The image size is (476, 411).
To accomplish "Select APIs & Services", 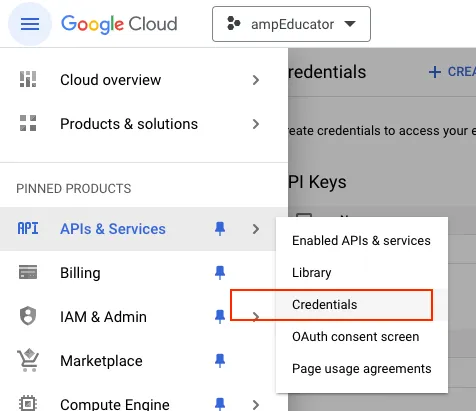I will (113, 229).
